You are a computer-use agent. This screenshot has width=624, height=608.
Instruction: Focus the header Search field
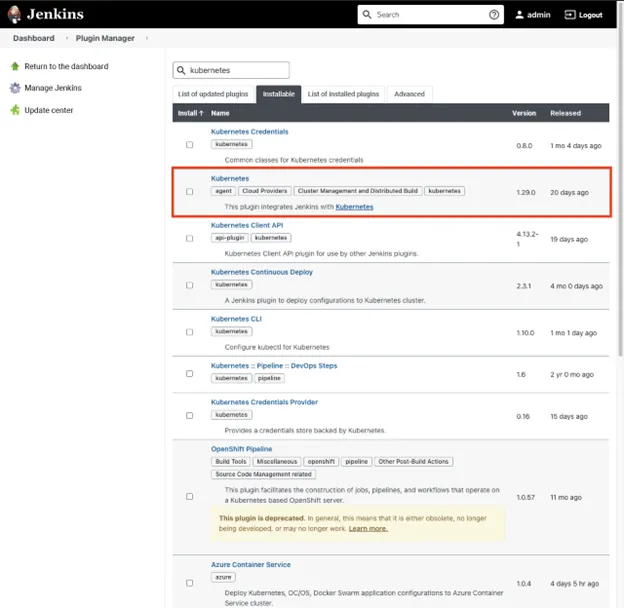[x=431, y=15]
